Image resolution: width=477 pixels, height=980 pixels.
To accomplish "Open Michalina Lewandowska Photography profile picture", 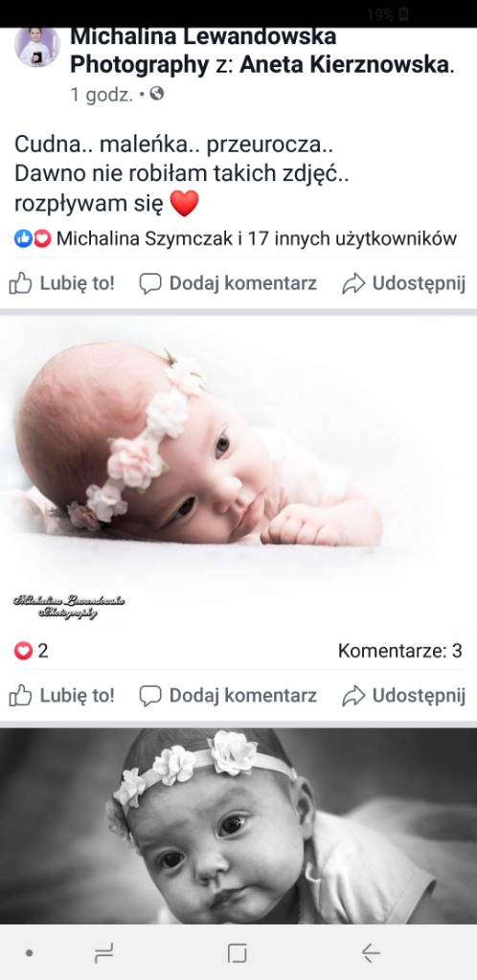I will click(37, 47).
